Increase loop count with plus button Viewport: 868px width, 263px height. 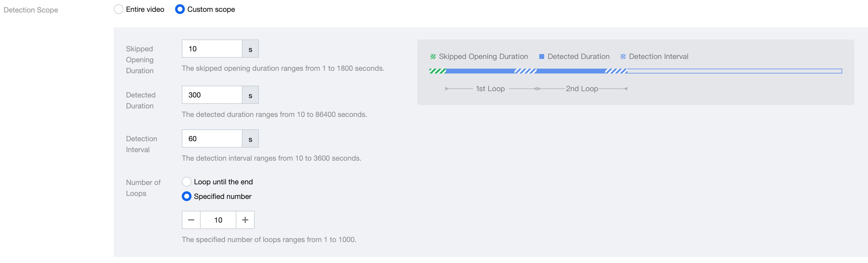tap(245, 220)
